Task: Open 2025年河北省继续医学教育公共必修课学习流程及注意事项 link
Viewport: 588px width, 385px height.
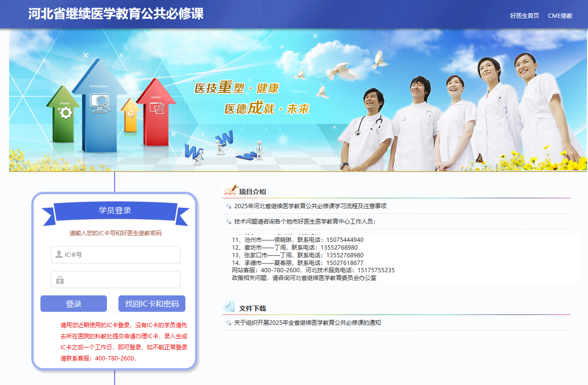Action: (x=310, y=206)
